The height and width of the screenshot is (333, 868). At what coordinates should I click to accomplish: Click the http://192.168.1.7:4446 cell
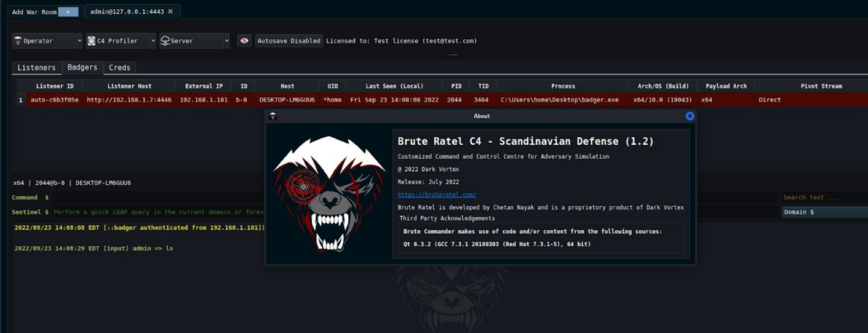pos(129,100)
